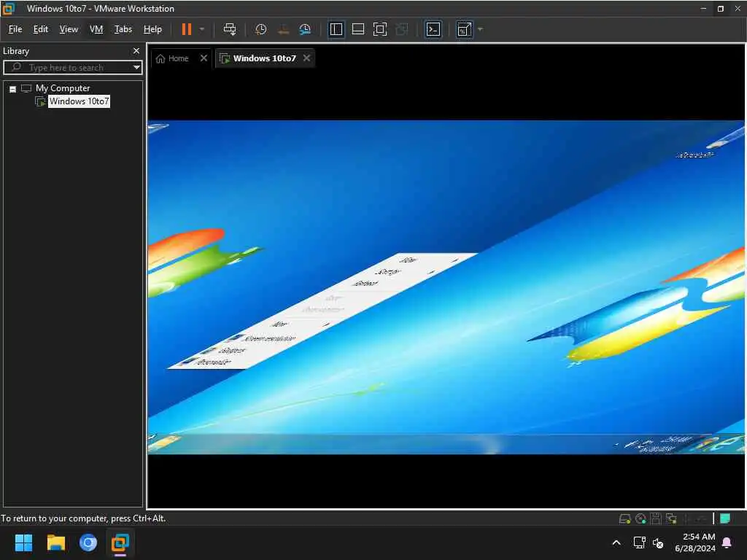Click the muted volume tray icon
The image size is (747, 560).
pyautogui.click(x=658, y=542)
